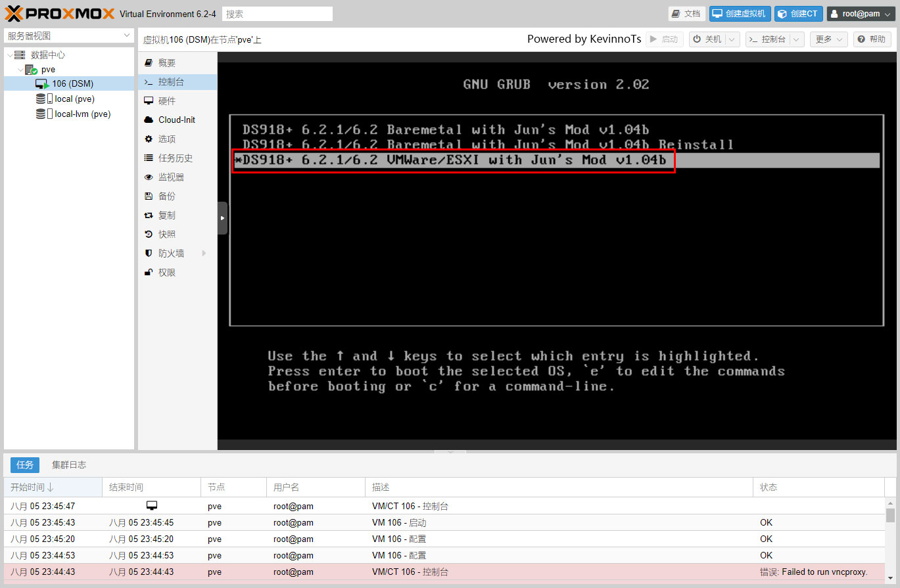Click the 创建虚拟机 create VM button
This screenshot has height=588, width=900.
[x=740, y=14]
